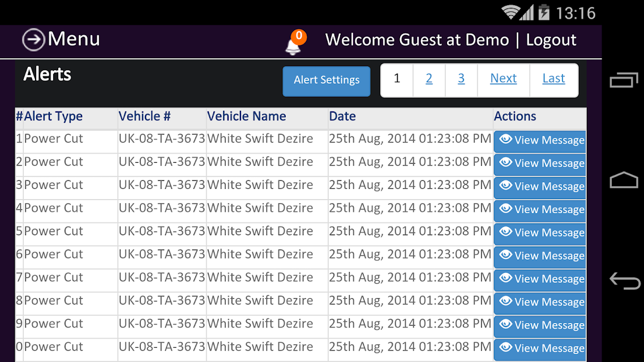View Message for alert row 8
The height and width of the screenshot is (362, 644).
(540, 303)
